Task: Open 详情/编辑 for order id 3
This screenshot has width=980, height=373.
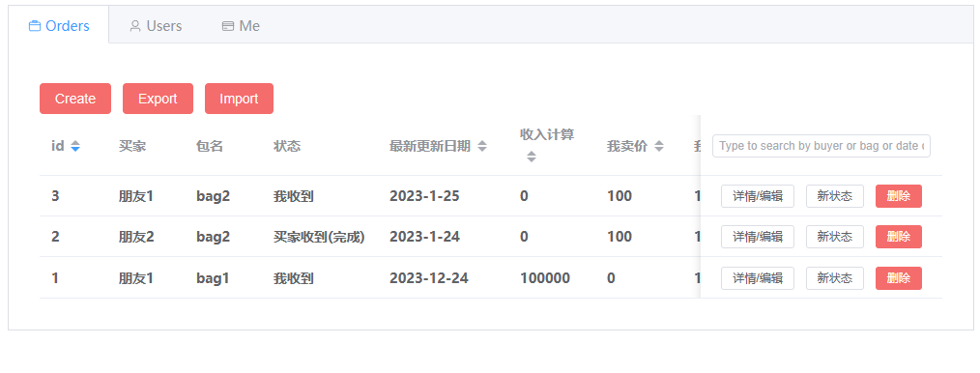Action: [758, 196]
